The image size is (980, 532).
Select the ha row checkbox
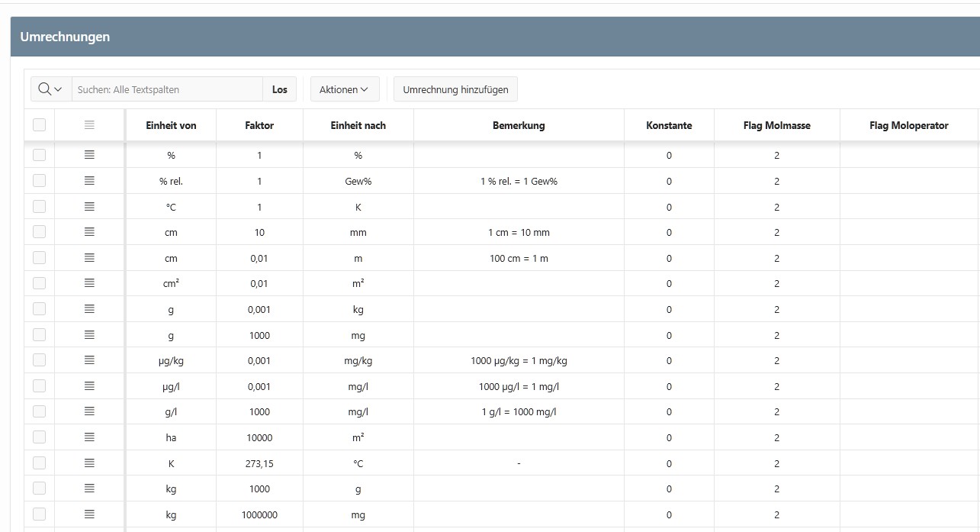(x=40, y=437)
